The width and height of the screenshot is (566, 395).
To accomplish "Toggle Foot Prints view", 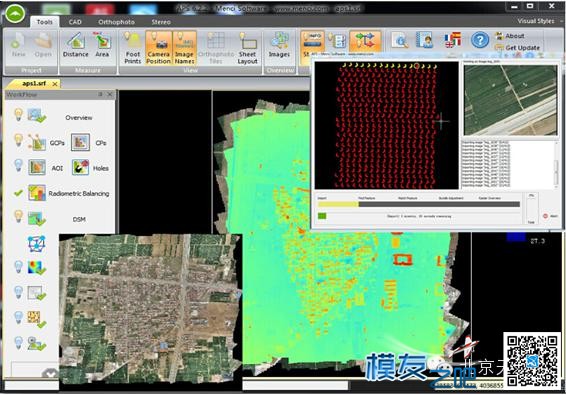I will [132, 48].
